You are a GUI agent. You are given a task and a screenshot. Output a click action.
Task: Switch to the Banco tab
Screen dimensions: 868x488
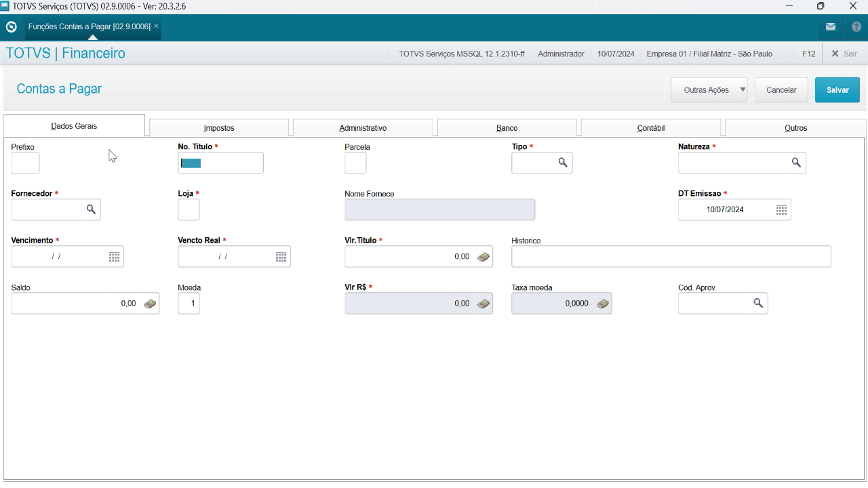[507, 128]
